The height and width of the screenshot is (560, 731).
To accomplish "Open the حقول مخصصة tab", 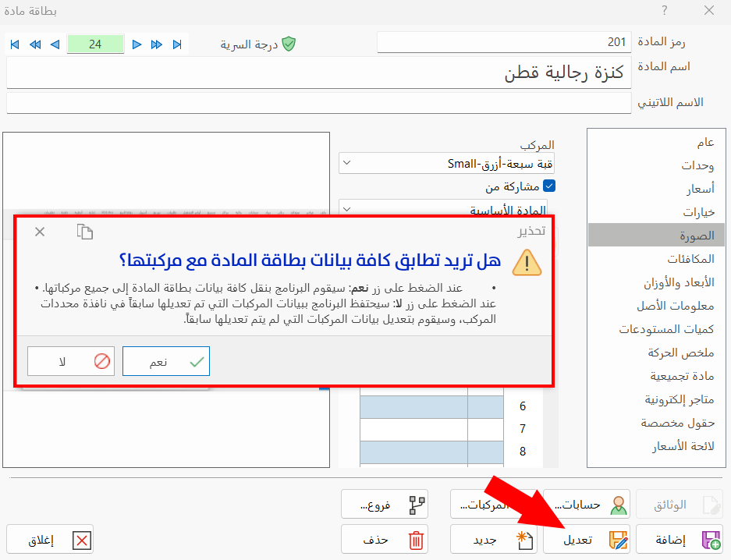I will [656, 423].
